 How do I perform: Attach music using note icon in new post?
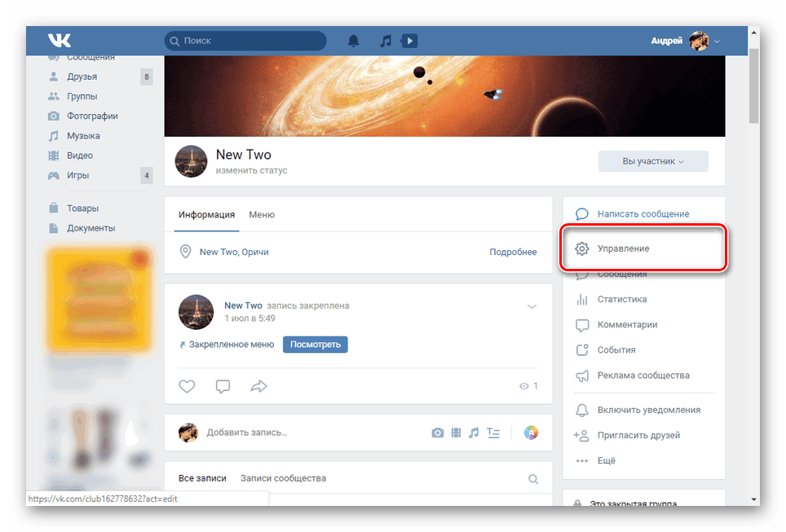(x=474, y=433)
